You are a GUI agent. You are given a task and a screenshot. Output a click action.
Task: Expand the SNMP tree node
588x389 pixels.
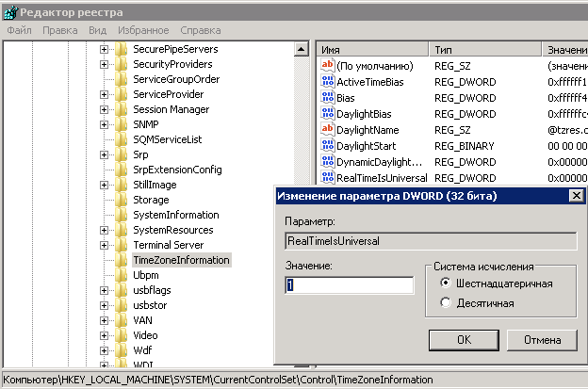(104, 124)
